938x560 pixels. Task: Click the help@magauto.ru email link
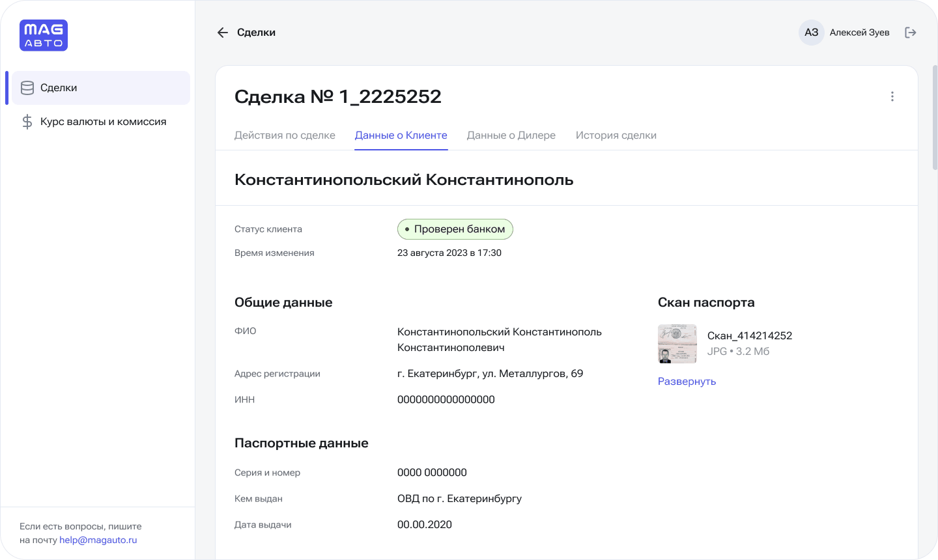[x=98, y=540]
